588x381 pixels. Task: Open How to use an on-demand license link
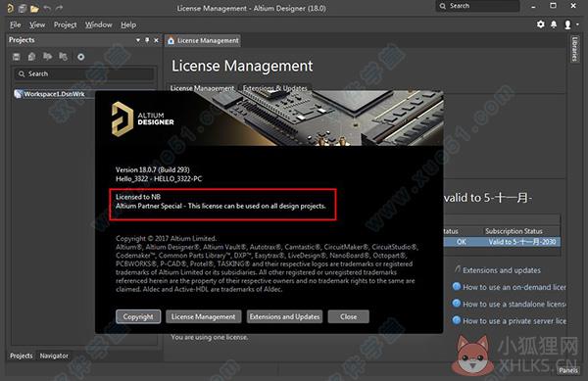[514, 287]
